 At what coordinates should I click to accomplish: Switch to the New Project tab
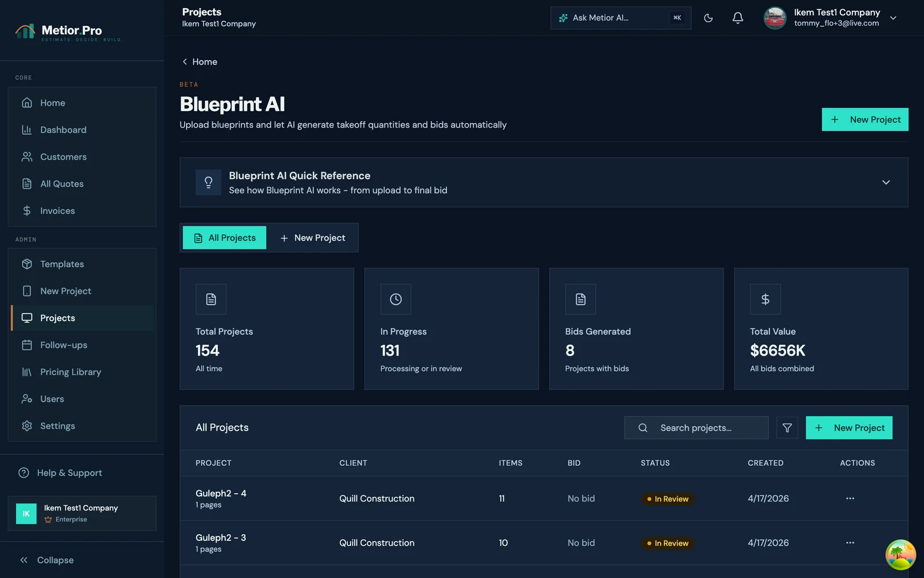[312, 238]
